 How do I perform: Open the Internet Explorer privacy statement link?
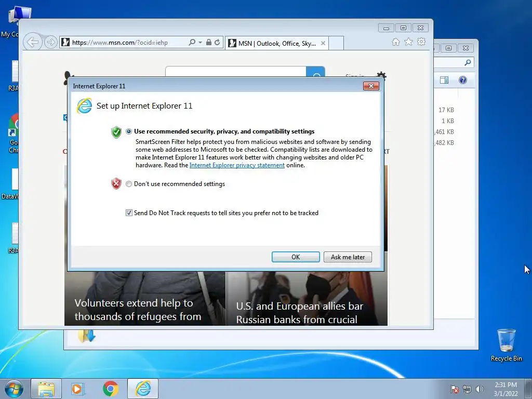(237, 165)
